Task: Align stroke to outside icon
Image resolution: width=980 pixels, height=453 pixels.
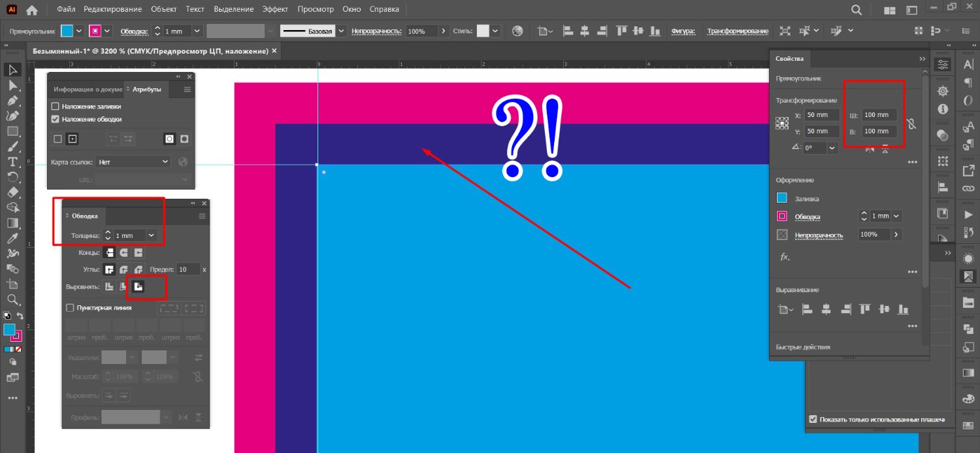Action: coord(139,287)
